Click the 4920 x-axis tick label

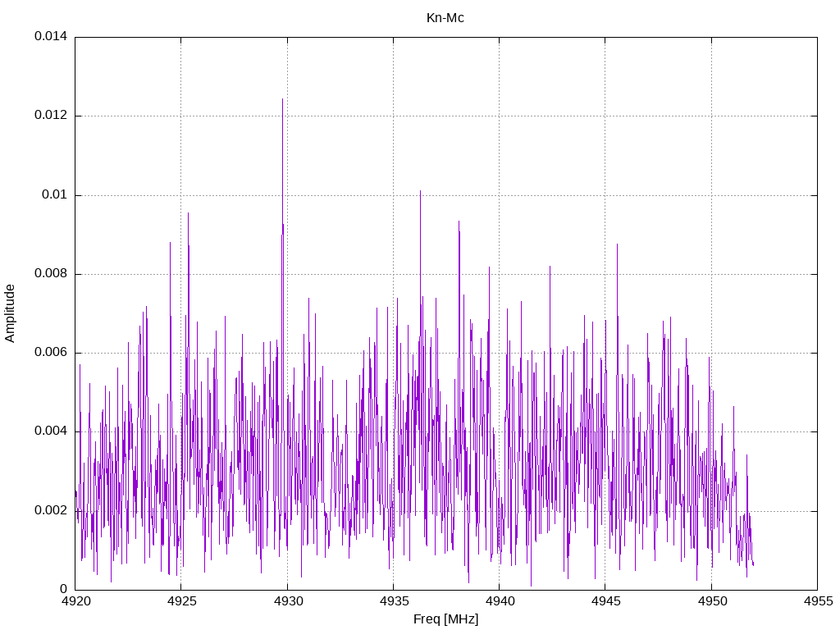[75, 601]
